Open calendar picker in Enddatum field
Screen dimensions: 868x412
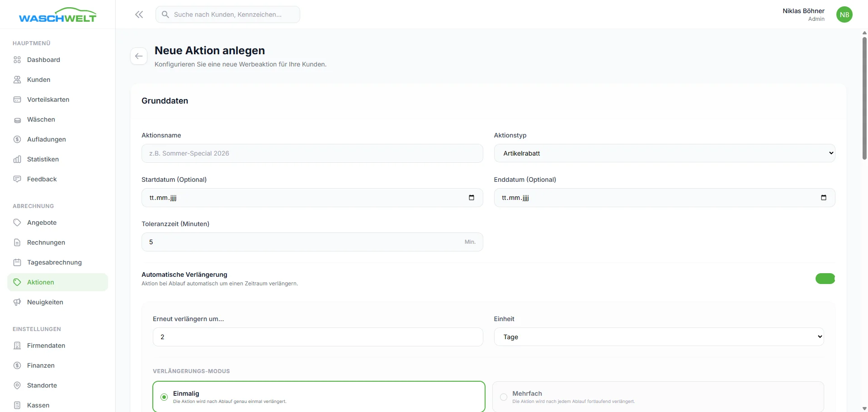[823, 198]
